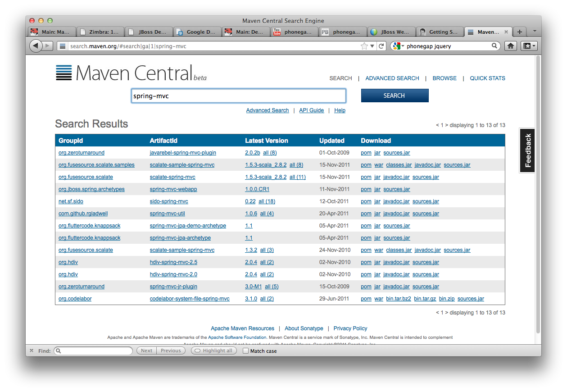Viewport: 567px width, 392px height.
Task: Show the list all tabs dropdown
Action: pyautogui.click(x=534, y=32)
